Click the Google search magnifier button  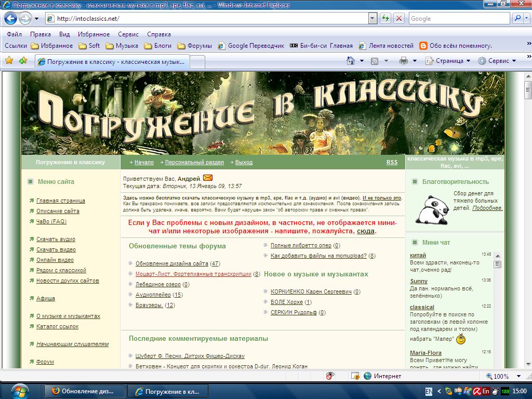(517, 19)
